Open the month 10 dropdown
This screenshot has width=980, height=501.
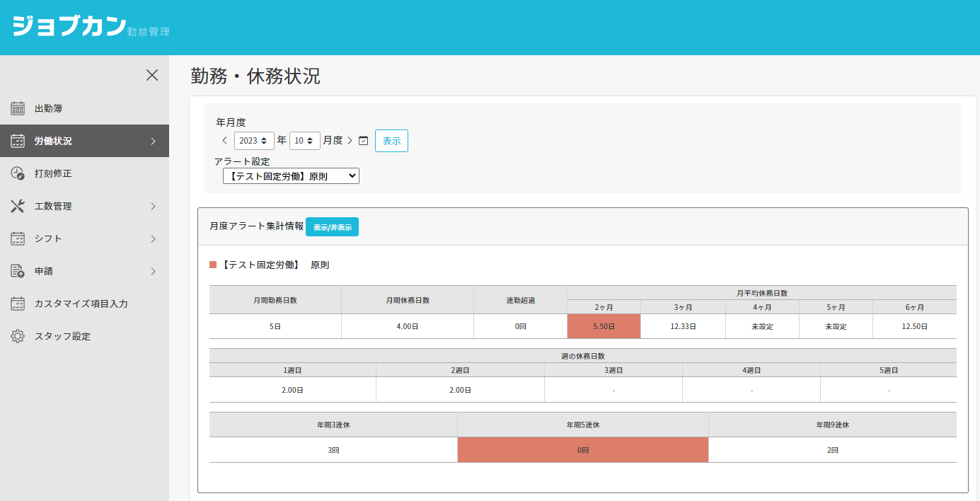[304, 141]
